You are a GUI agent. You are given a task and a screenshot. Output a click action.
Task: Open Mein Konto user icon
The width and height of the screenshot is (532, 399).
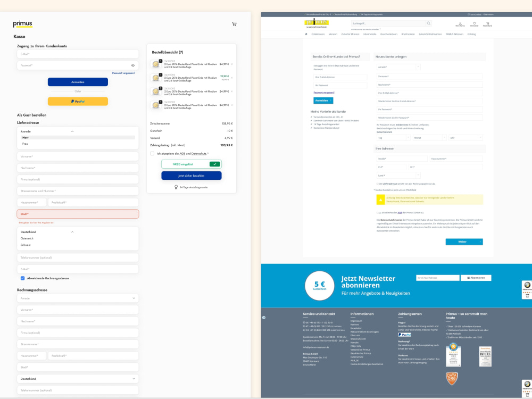click(460, 24)
